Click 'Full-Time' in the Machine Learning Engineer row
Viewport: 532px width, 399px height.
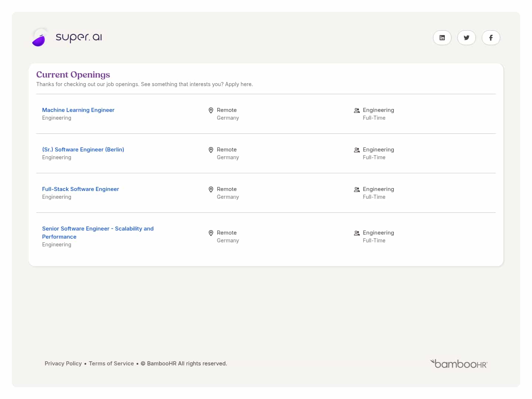coord(374,118)
